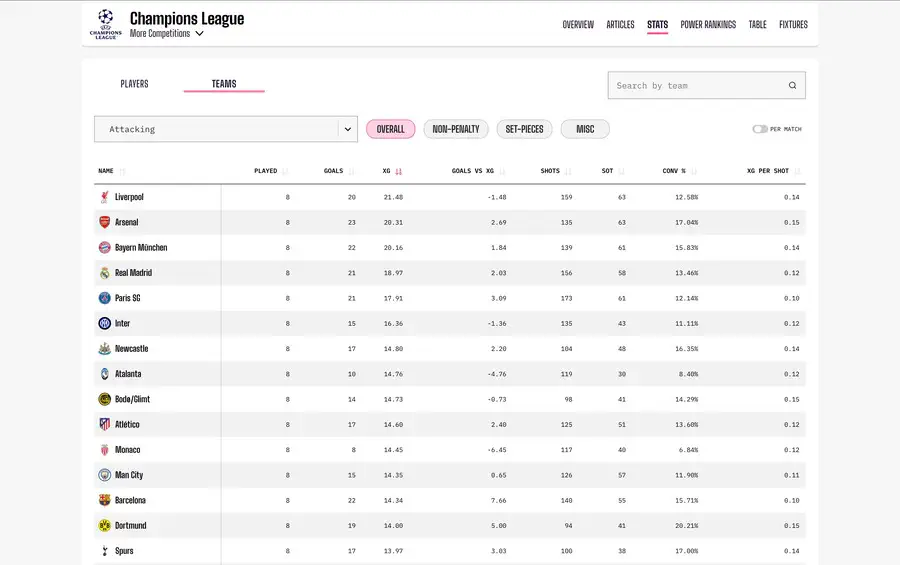The image size is (900, 565).
Task: Click the Liverpool club crest
Action: pos(104,197)
